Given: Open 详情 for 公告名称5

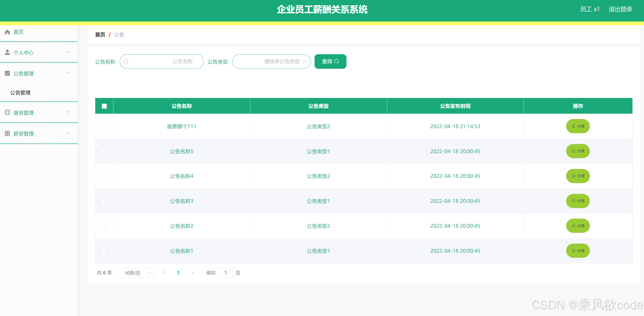Looking at the screenshot, I should click(578, 151).
